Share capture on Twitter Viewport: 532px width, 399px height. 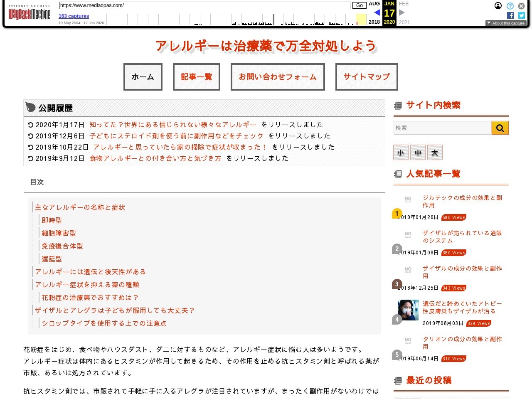[522, 15]
